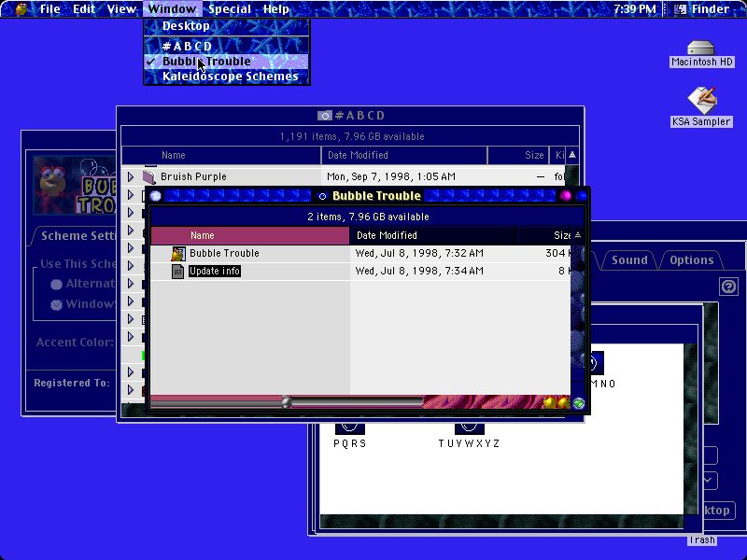Viewport: 747px width, 560px height.
Task: Select the Update info document icon
Action: coord(177,272)
